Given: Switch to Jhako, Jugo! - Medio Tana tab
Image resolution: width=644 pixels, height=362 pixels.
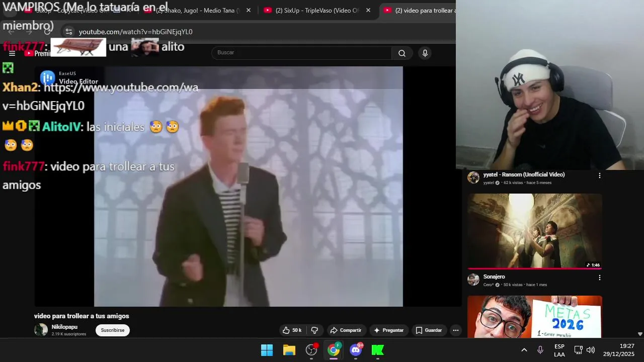Looking at the screenshot, I should pos(197,10).
